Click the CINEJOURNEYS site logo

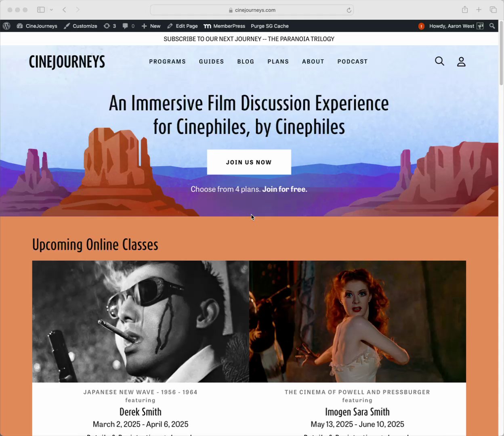67,62
